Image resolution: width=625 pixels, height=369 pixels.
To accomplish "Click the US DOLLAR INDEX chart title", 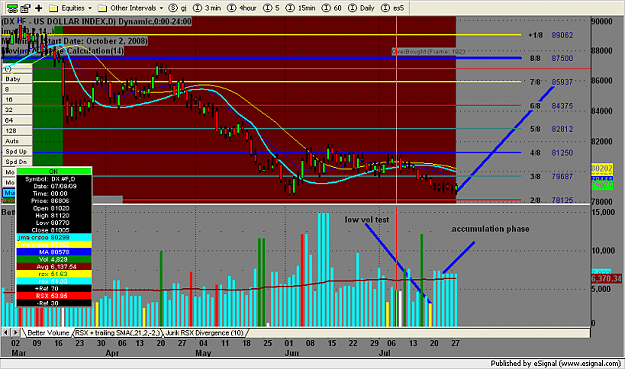I will (96, 22).
